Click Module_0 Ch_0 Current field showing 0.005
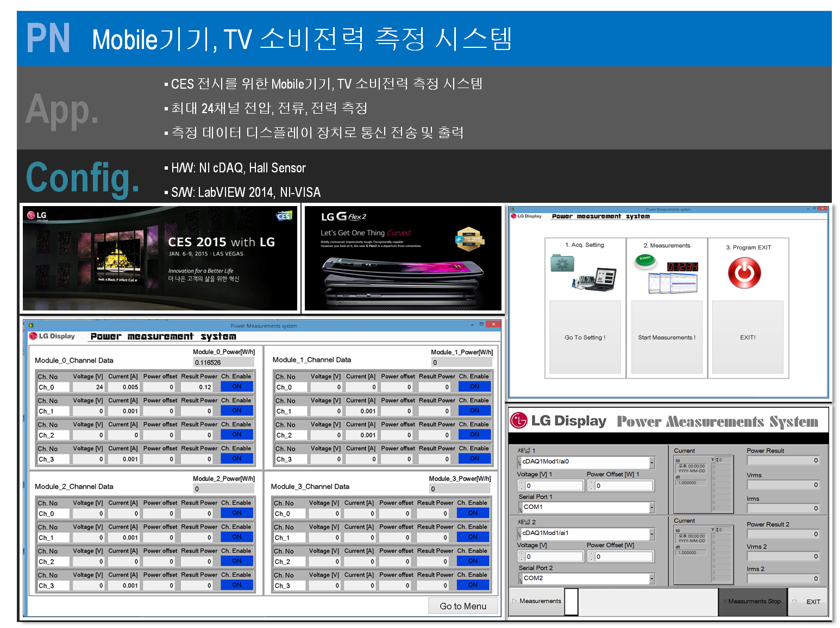Screen dimensions: 840x628 (123, 387)
